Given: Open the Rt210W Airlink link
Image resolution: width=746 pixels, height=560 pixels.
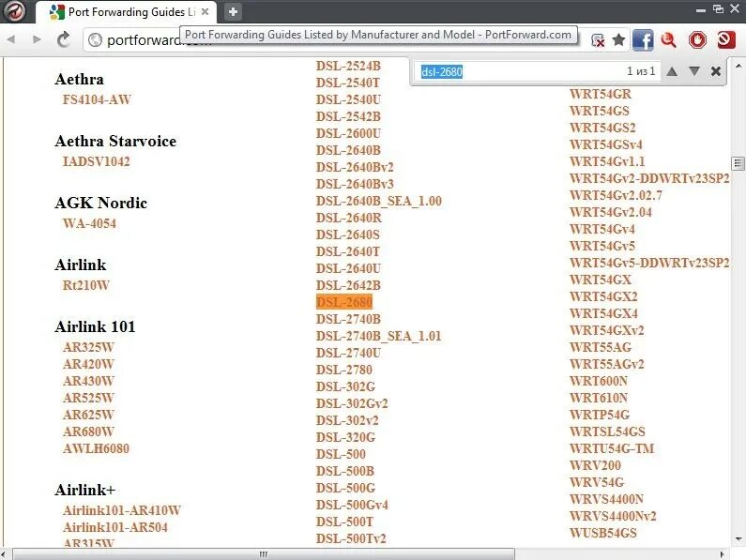Looking at the screenshot, I should click(86, 285).
